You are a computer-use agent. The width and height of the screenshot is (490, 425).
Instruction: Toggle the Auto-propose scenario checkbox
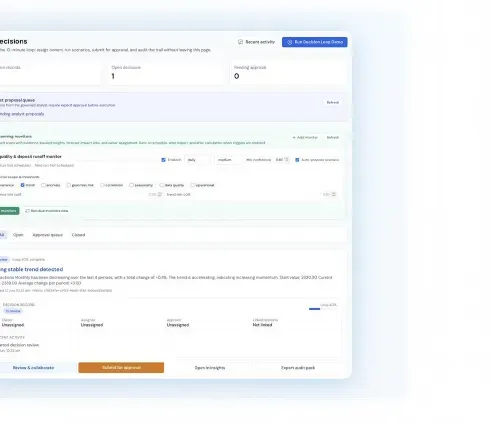(x=297, y=160)
